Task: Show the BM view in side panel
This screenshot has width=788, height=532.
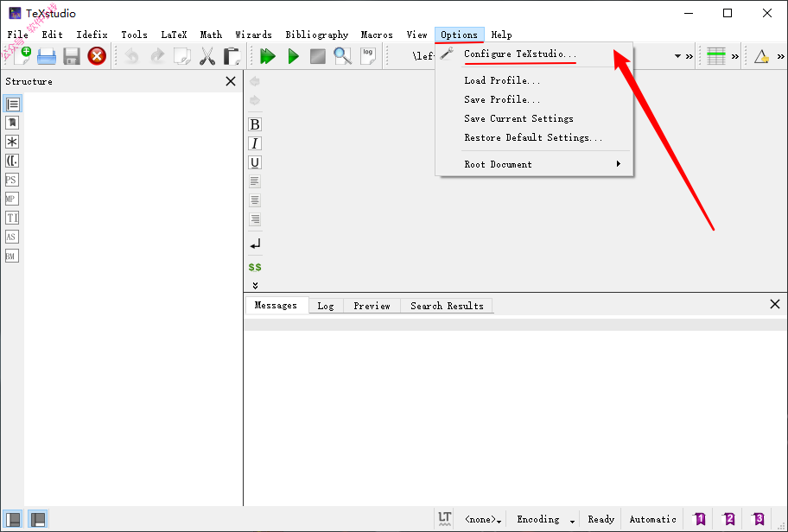Action: click(x=12, y=256)
